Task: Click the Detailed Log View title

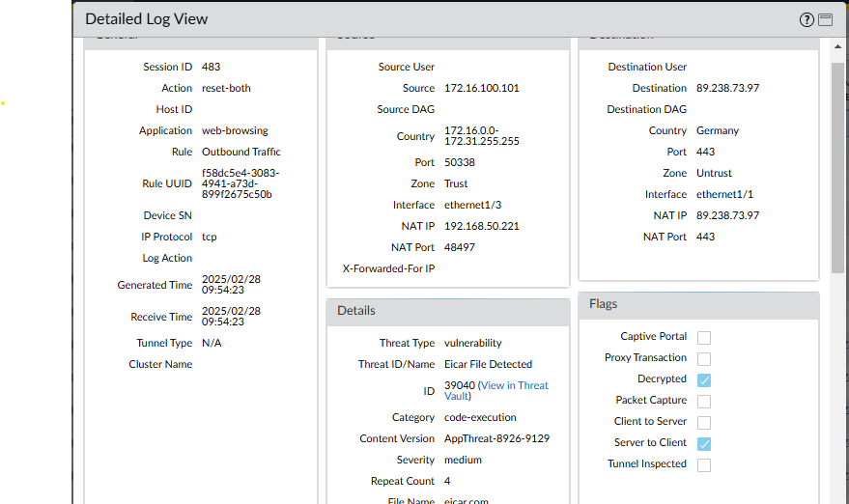Action: pos(146,19)
